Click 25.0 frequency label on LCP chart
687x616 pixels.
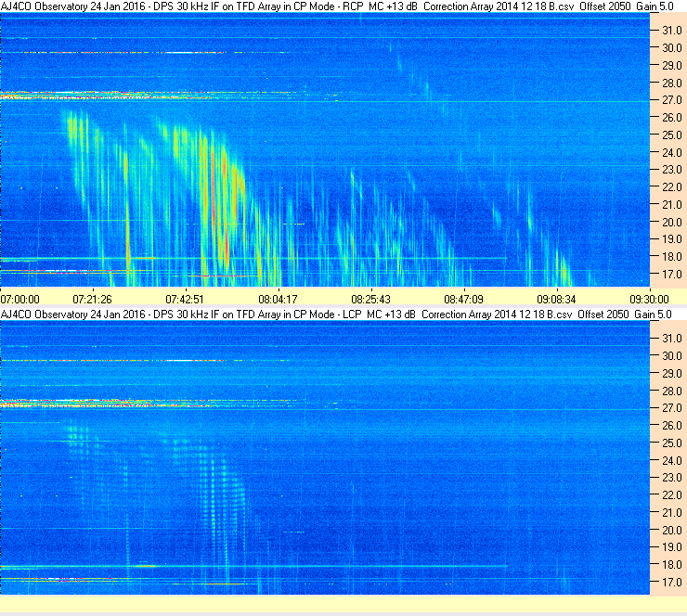(x=672, y=443)
